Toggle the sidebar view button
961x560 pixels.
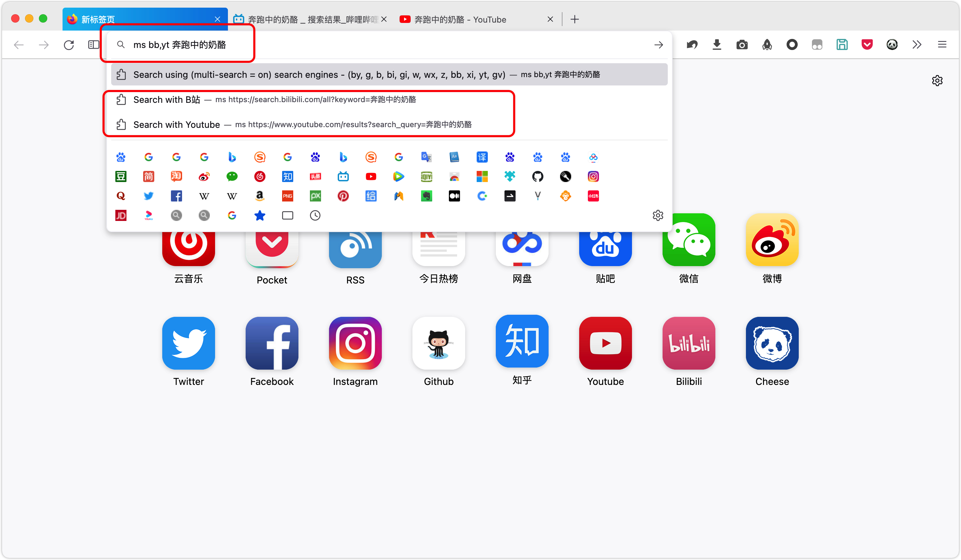click(x=93, y=45)
